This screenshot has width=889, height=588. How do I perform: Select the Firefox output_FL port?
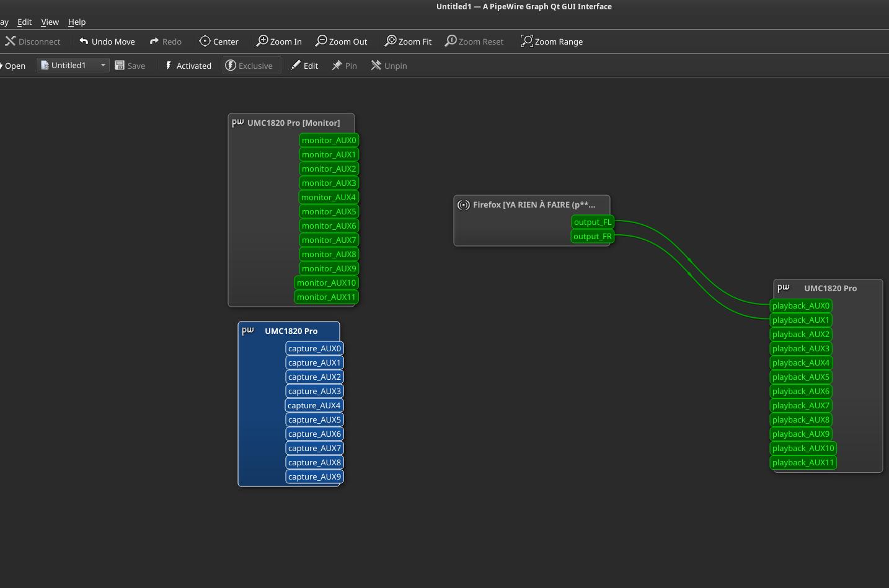tap(592, 222)
